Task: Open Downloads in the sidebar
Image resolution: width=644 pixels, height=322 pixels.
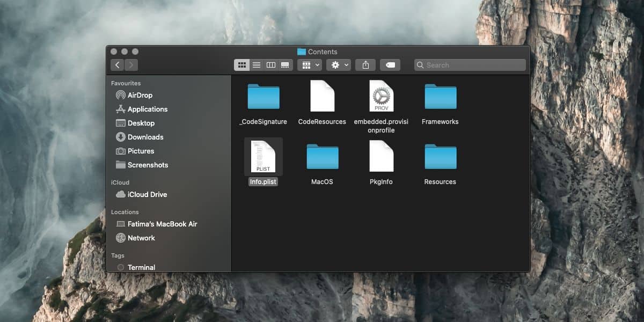Action: point(140,137)
